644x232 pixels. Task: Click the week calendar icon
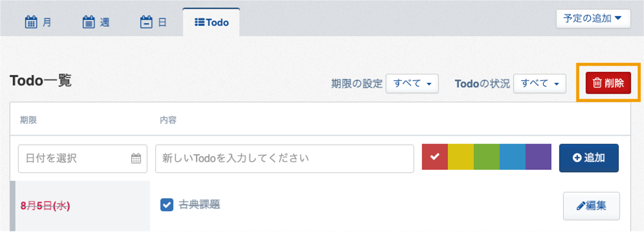(x=89, y=22)
